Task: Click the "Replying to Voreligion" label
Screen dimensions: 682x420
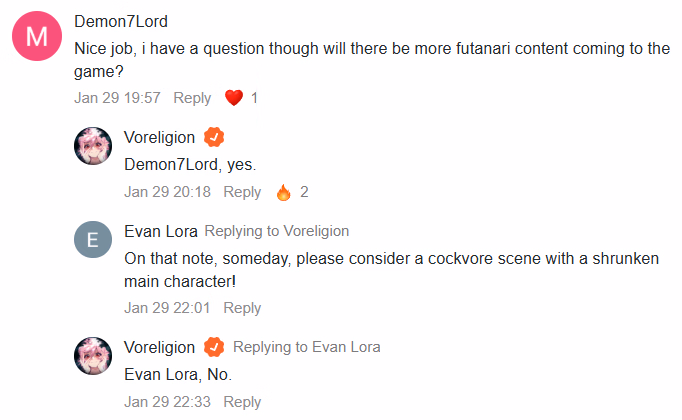Action: (277, 231)
